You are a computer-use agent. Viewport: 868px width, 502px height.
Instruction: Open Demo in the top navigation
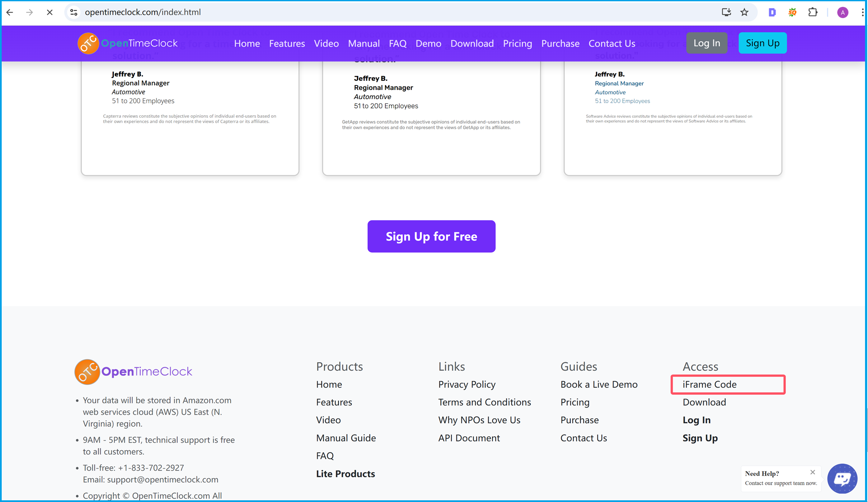click(428, 43)
